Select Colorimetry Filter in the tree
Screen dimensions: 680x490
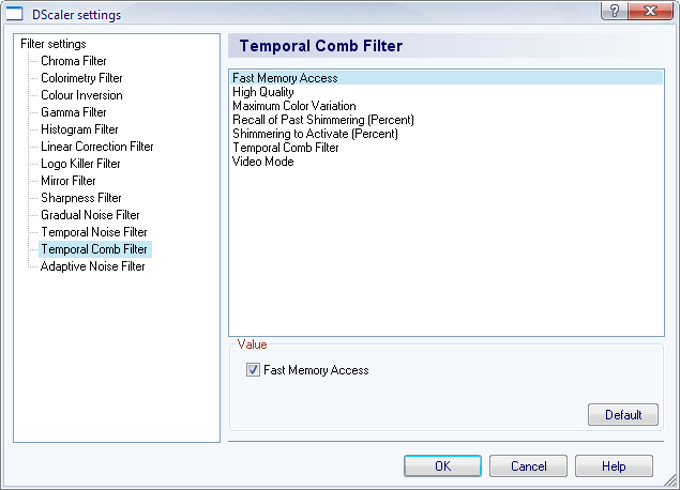[82, 78]
